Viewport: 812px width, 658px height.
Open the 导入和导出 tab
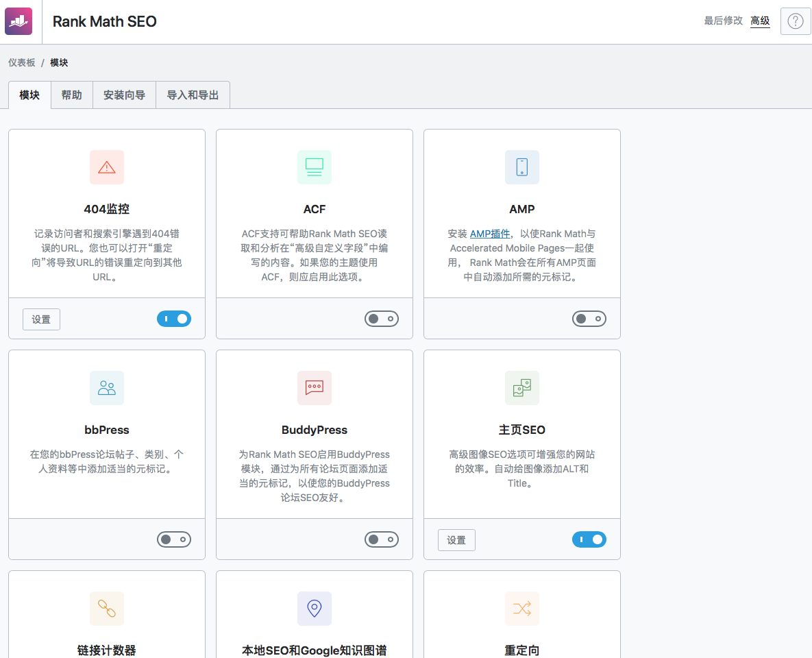193,95
